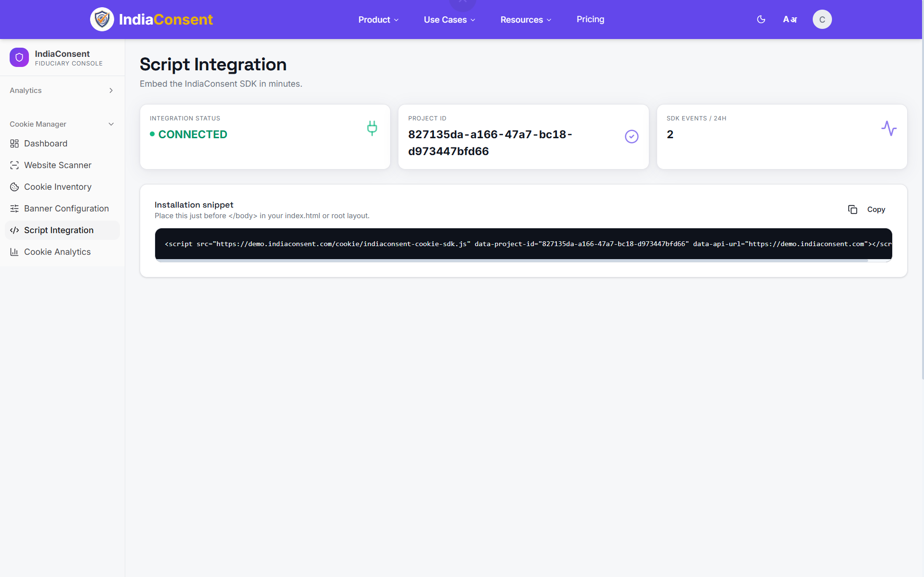Click the Copy button label

tap(876, 210)
